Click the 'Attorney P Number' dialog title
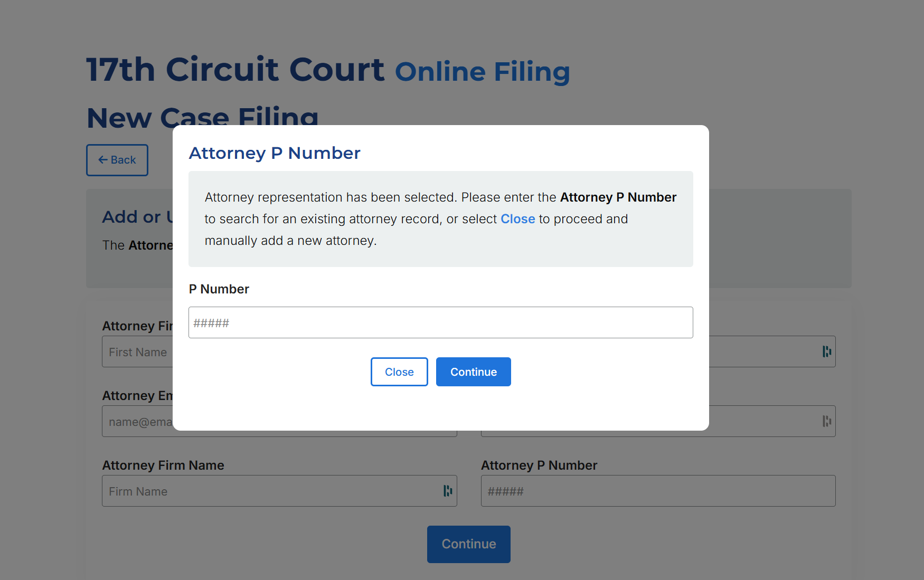924x580 pixels. point(275,153)
